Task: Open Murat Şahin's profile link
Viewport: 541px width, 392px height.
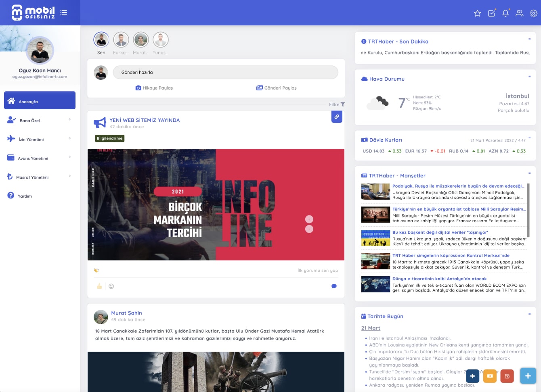Action: 126,313
